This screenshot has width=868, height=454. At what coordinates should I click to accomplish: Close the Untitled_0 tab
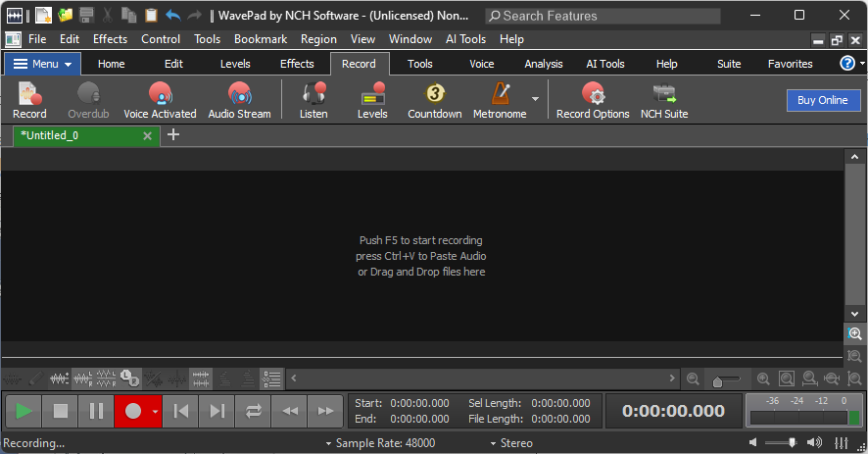click(147, 136)
